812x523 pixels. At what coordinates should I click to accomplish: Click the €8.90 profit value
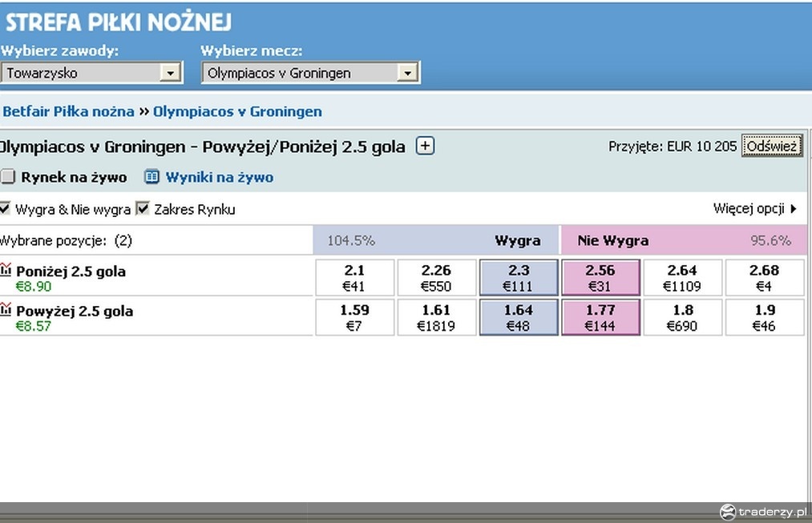click(34, 287)
